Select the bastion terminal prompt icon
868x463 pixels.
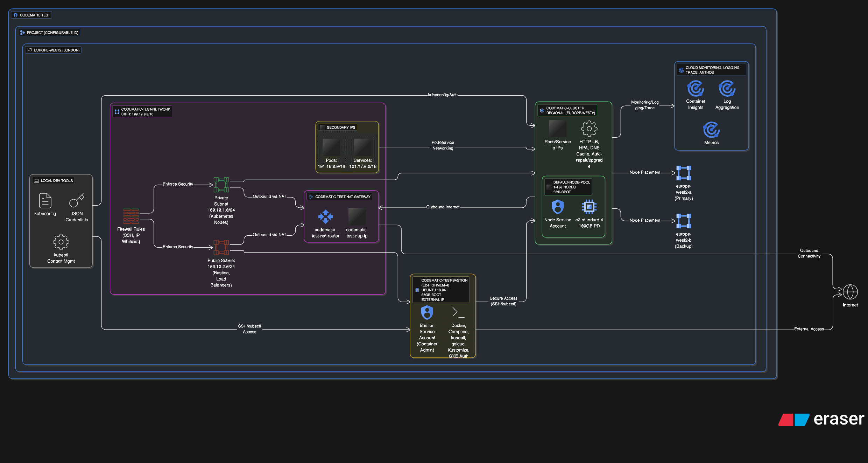tap(458, 312)
